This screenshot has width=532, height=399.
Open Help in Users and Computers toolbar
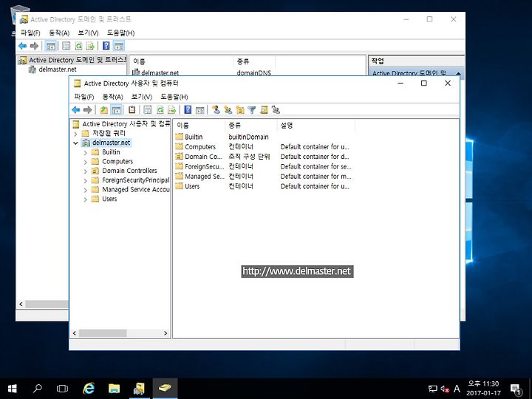tap(188, 110)
